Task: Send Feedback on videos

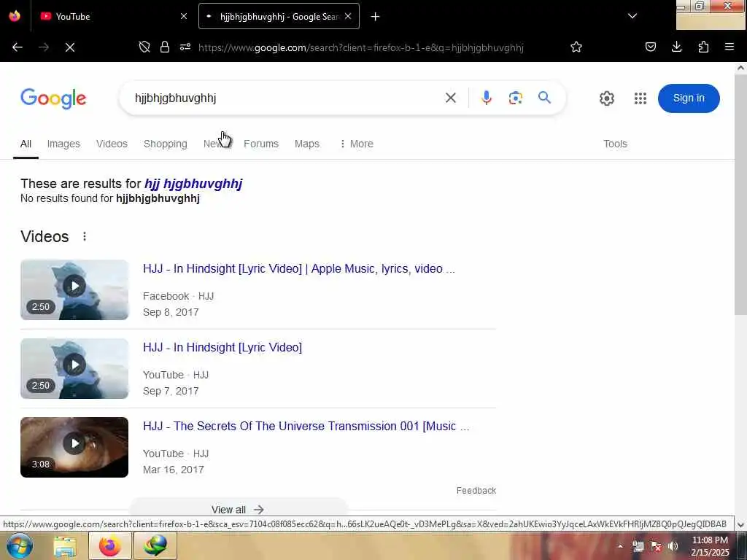Action: coord(476,491)
